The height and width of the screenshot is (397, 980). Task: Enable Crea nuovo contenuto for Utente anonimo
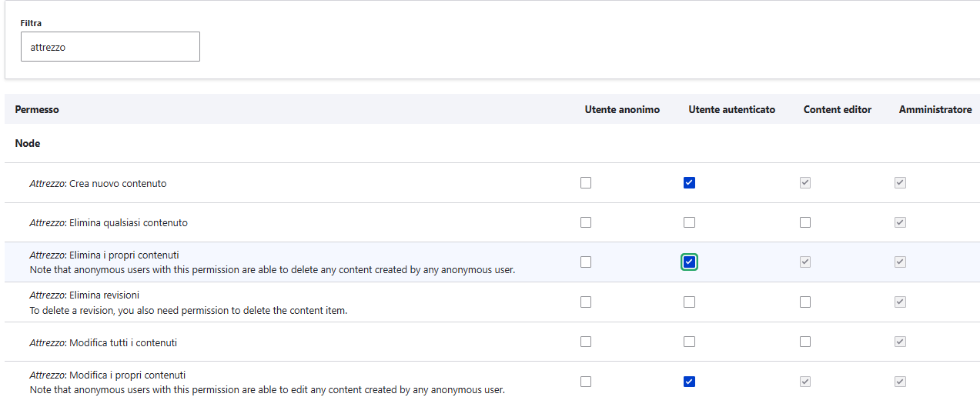(586, 183)
